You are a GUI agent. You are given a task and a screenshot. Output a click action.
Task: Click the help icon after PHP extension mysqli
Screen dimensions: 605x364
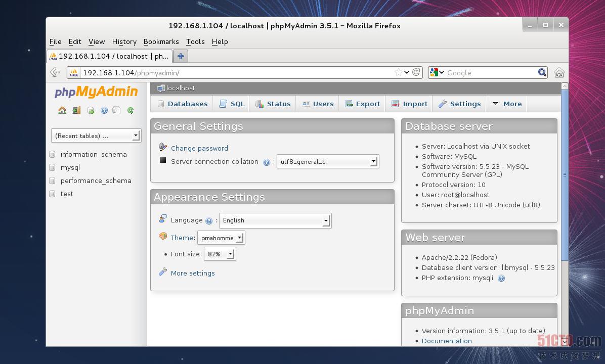501,278
